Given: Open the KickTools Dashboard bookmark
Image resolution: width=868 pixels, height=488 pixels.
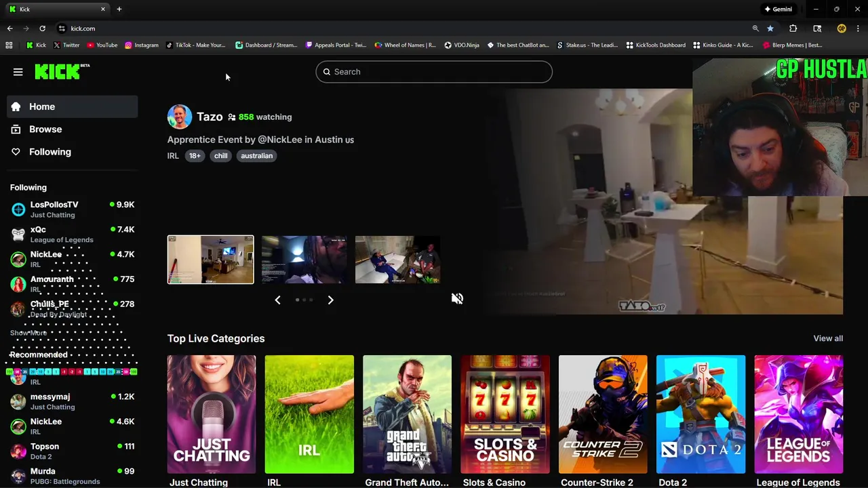Looking at the screenshot, I should (656, 45).
